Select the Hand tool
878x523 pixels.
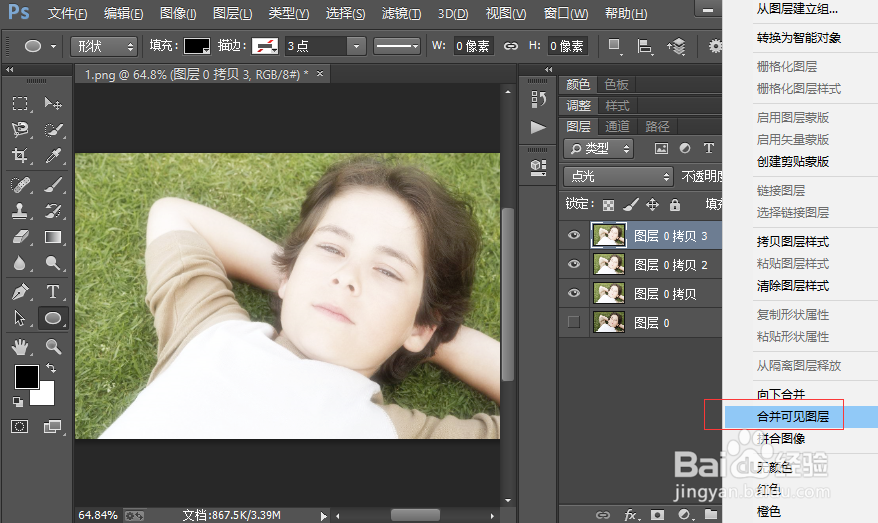(x=20, y=347)
